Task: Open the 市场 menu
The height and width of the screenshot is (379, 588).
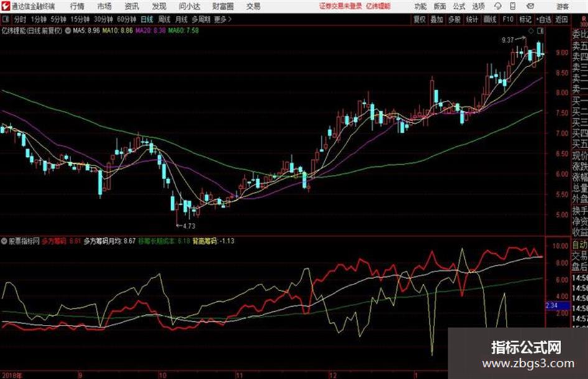Action: 105,6
